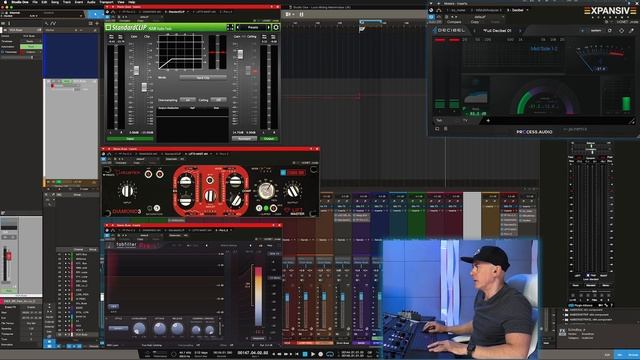Viewport: 640px width, 360px height.
Task: Click the Pro-L 2 Lookahead knob
Action: pyautogui.click(x=139, y=328)
